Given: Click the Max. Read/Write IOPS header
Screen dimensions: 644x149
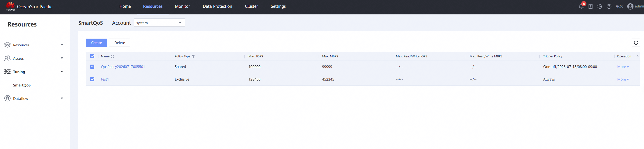Looking at the screenshot, I should [411, 56].
